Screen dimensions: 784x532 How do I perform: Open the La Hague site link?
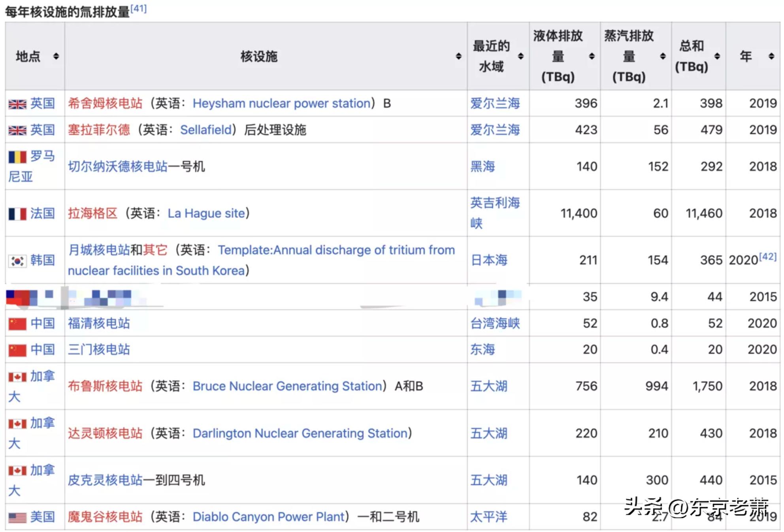coord(206,213)
